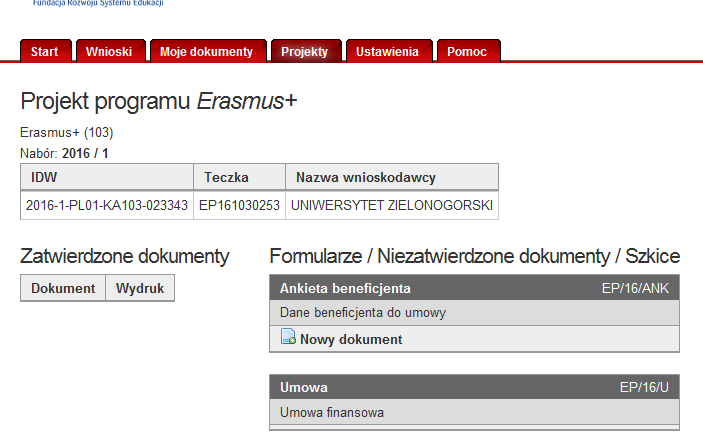
Task: Click the Teczka column header
Action: coord(239,177)
